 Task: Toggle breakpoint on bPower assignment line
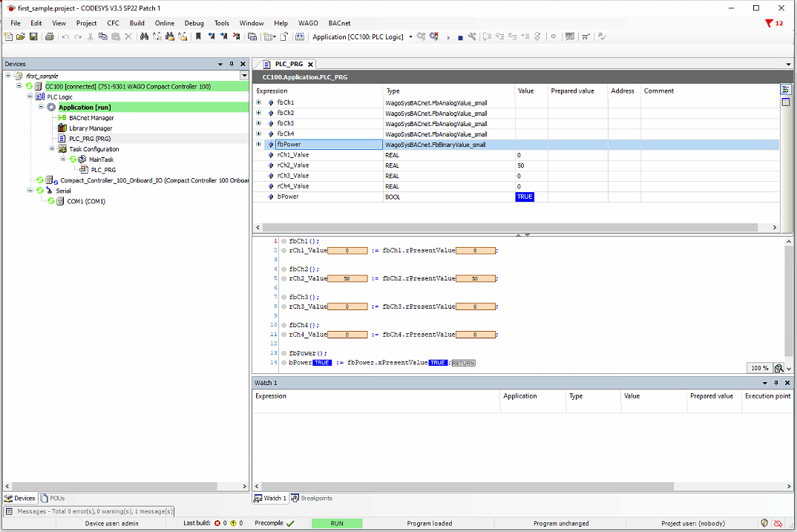point(283,363)
